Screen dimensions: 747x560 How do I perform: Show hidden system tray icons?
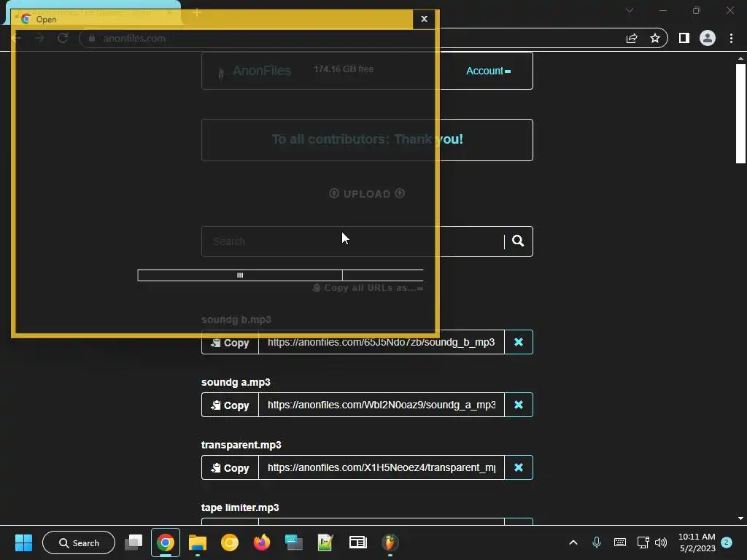click(x=573, y=542)
